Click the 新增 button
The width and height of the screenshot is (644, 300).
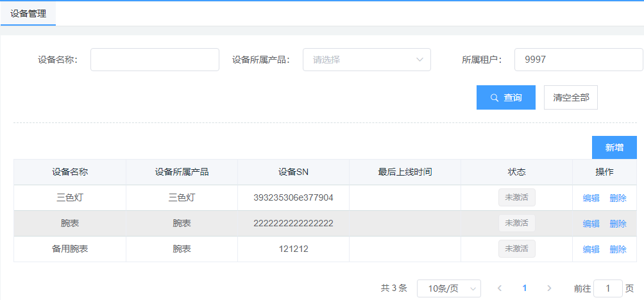click(x=614, y=147)
